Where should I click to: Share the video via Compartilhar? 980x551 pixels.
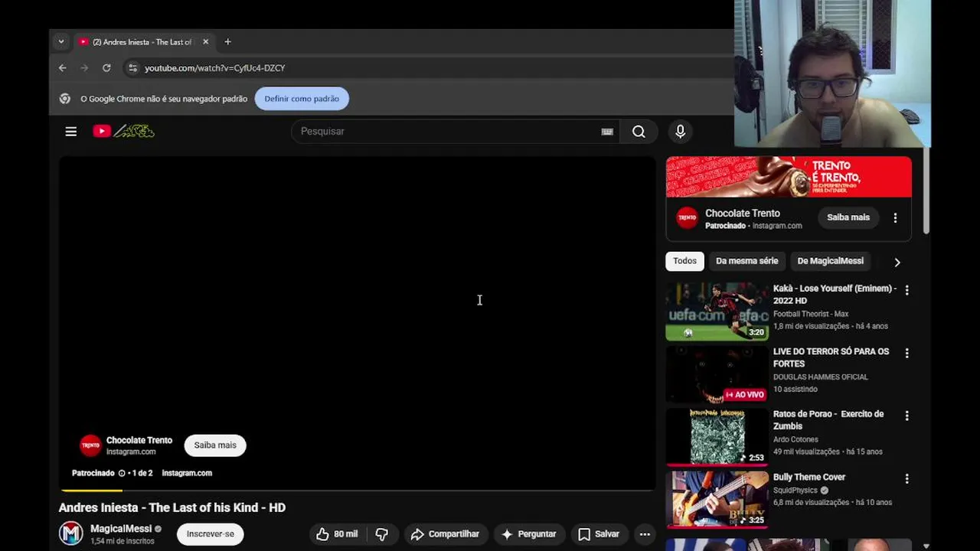[x=445, y=534]
